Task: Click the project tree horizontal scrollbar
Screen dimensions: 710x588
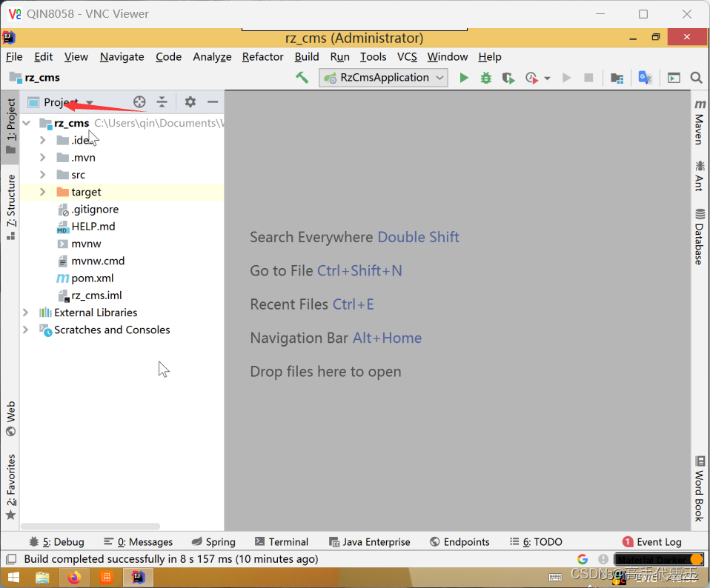Action: pyautogui.click(x=90, y=527)
